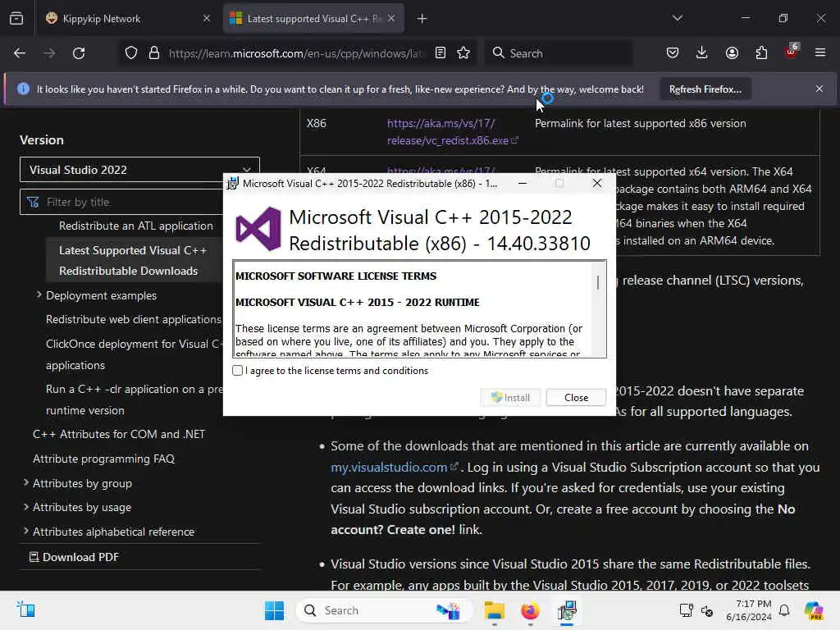
Task: Click the Refresh Firefox... button
Action: coord(705,89)
